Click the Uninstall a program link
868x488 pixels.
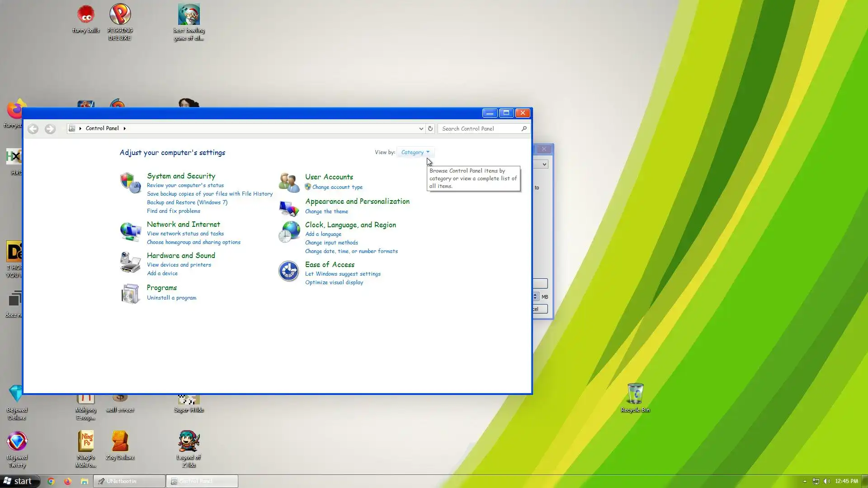tap(171, 298)
